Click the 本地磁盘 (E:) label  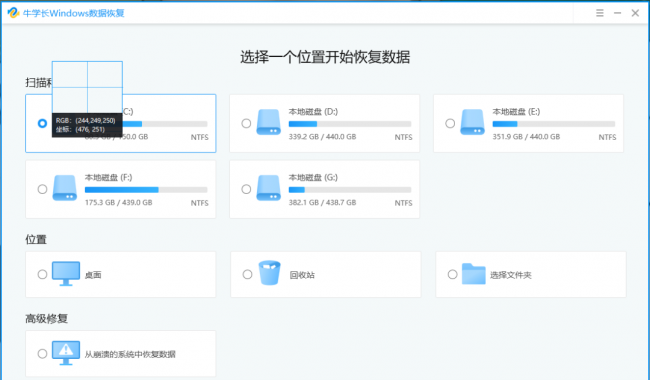[x=516, y=112]
